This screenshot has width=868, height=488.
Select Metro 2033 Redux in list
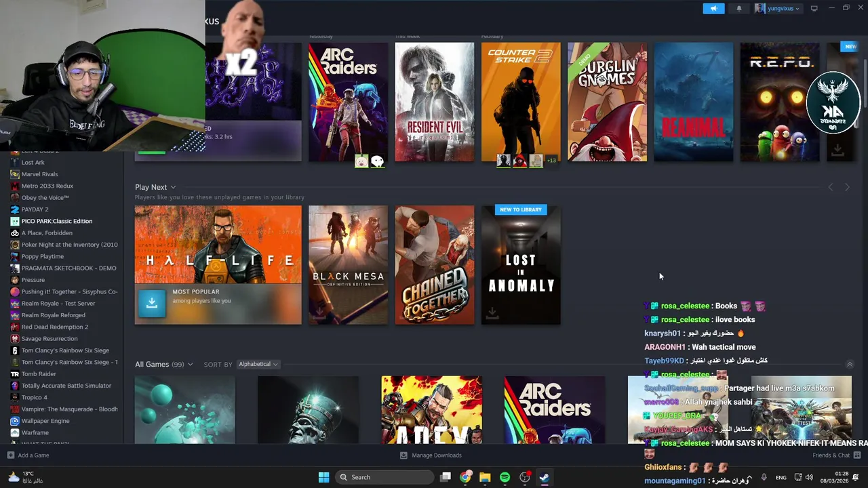[47, 186]
